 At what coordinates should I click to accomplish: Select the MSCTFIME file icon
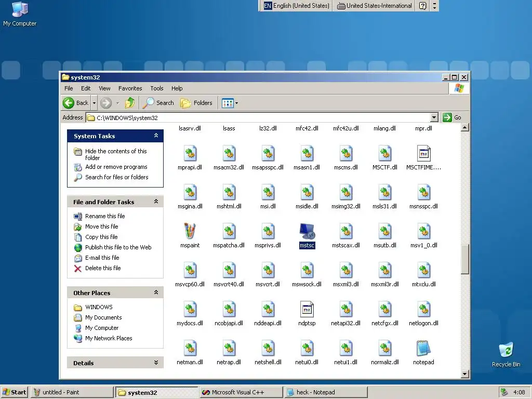click(423, 153)
